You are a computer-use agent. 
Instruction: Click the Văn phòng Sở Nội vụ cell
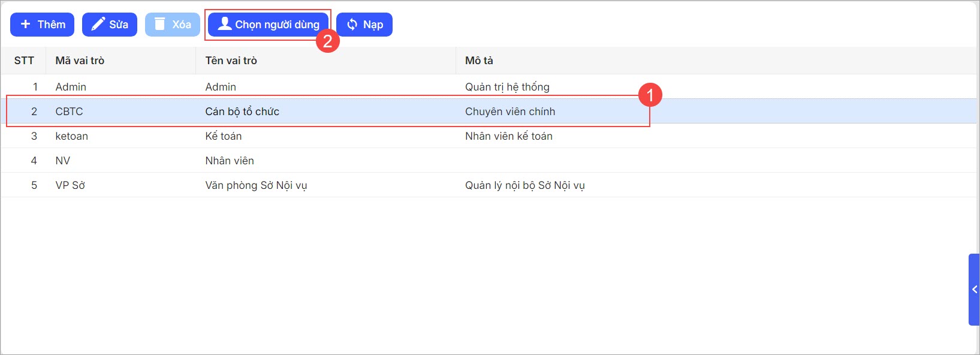(256, 185)
